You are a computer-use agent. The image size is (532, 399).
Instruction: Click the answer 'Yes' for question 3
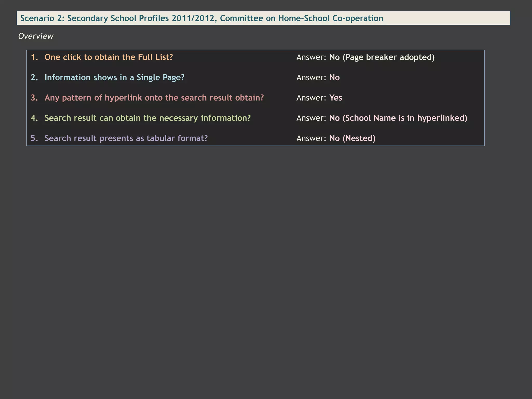point(336,98)
